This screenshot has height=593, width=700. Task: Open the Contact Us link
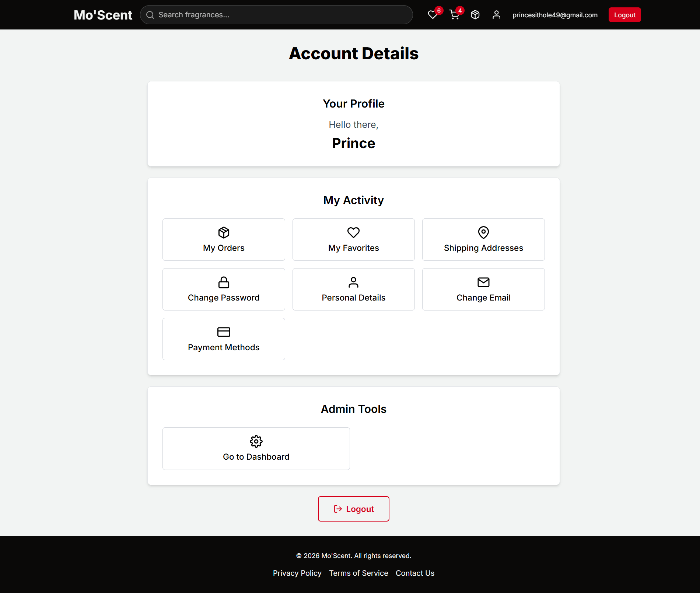coord(415,573)
